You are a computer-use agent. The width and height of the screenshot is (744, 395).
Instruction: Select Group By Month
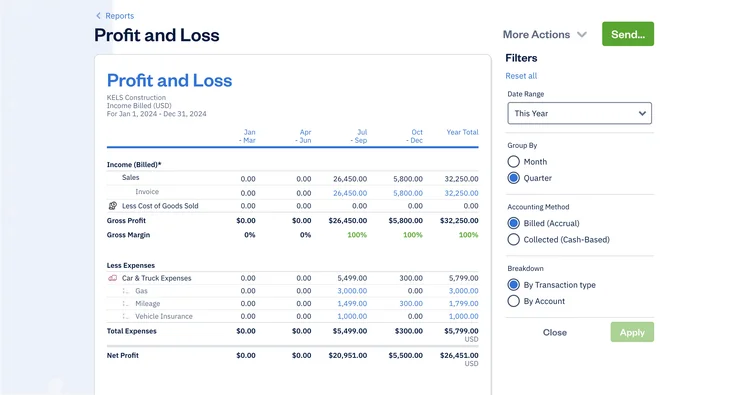point(513,162)
